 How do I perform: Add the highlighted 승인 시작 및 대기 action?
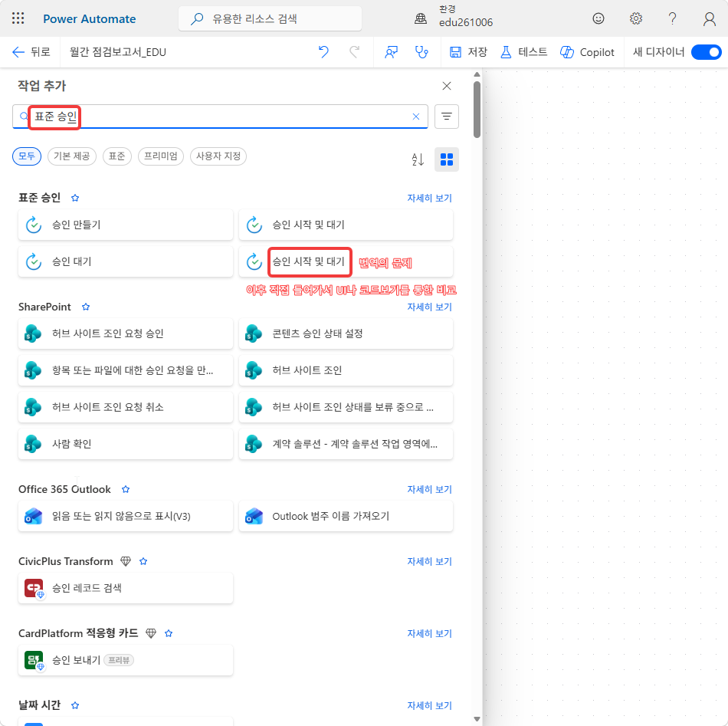[x=346, y=261]
